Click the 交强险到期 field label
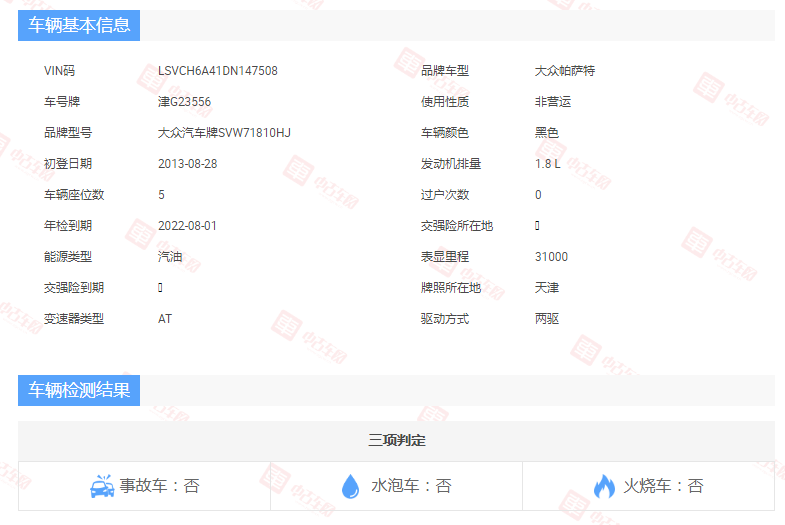785x525 pixels. pyautogui.click(x=74, y=288)
